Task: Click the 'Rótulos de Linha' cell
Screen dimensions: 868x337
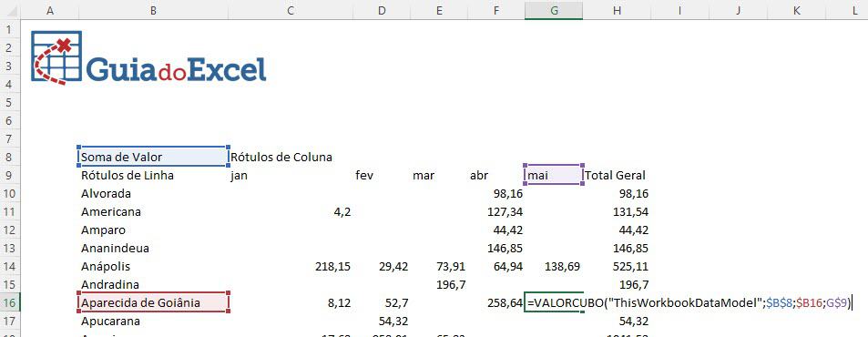Action: (x=153, y=176)
